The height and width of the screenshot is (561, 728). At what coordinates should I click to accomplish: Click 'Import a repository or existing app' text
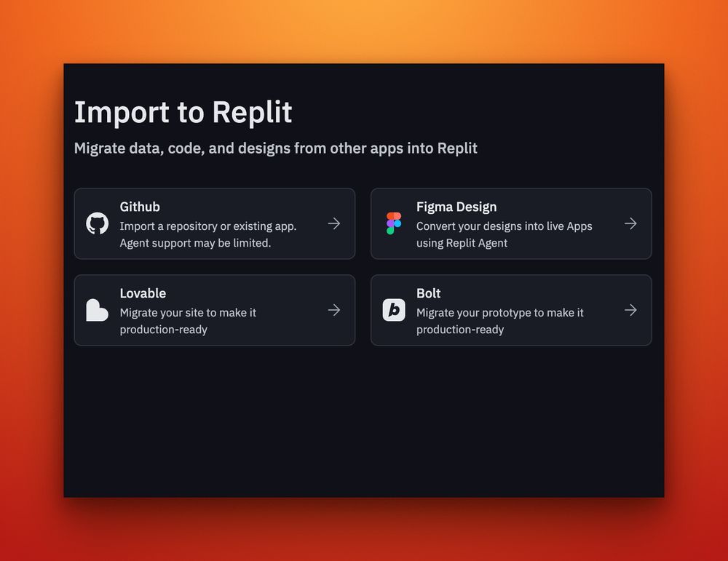[x=208, y=226]
